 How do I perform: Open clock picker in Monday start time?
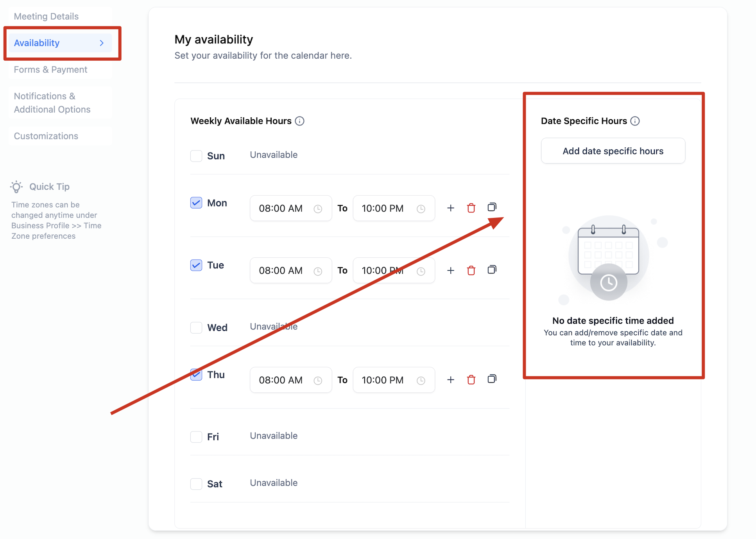point(318,209)
